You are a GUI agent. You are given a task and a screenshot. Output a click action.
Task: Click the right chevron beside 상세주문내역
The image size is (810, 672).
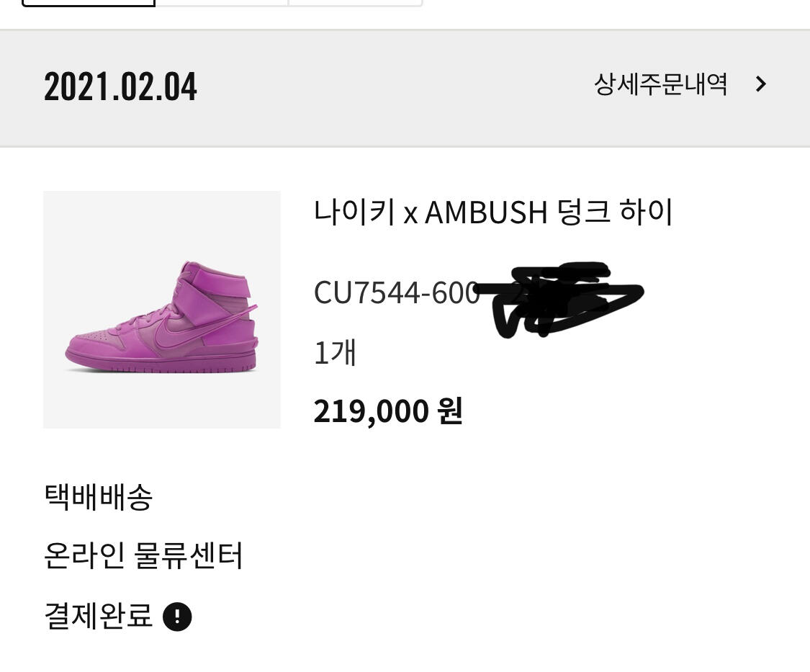(x=760, y=84)
